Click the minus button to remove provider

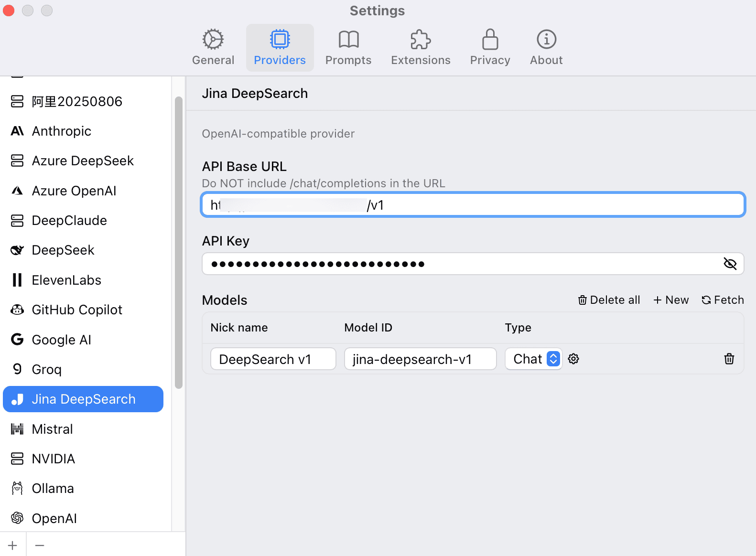(x=40, y=545)
